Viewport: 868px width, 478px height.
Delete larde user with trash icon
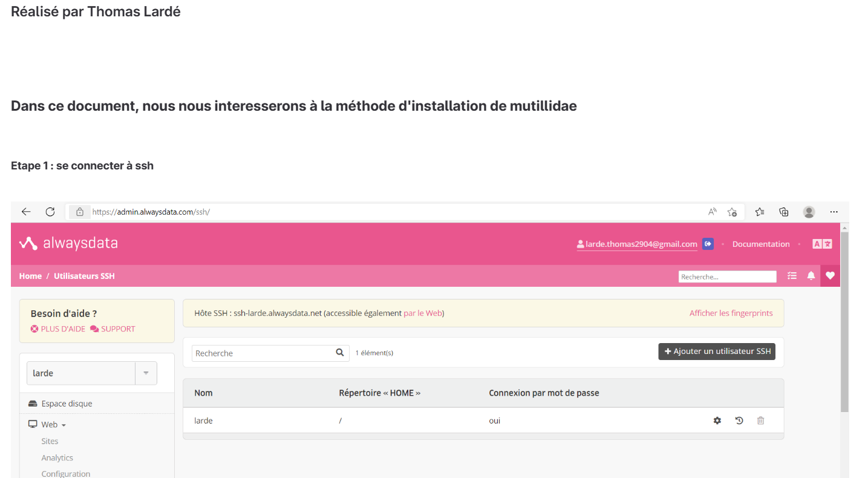click(x=761, y=421)
